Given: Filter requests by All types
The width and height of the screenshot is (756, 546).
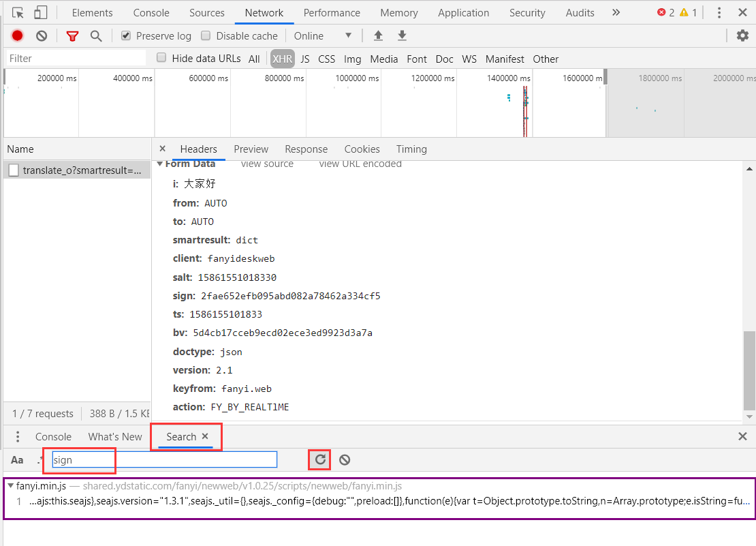Looking at the screenshot, I should point(254,59).
